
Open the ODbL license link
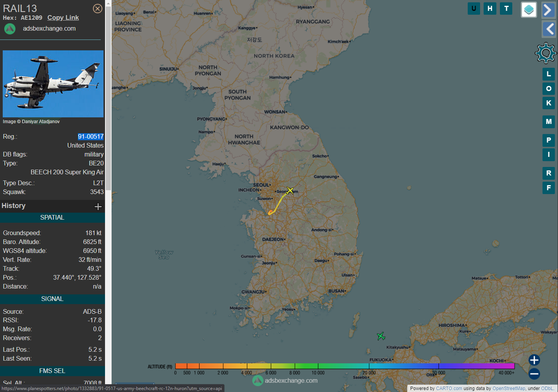[x=547, y=389]
